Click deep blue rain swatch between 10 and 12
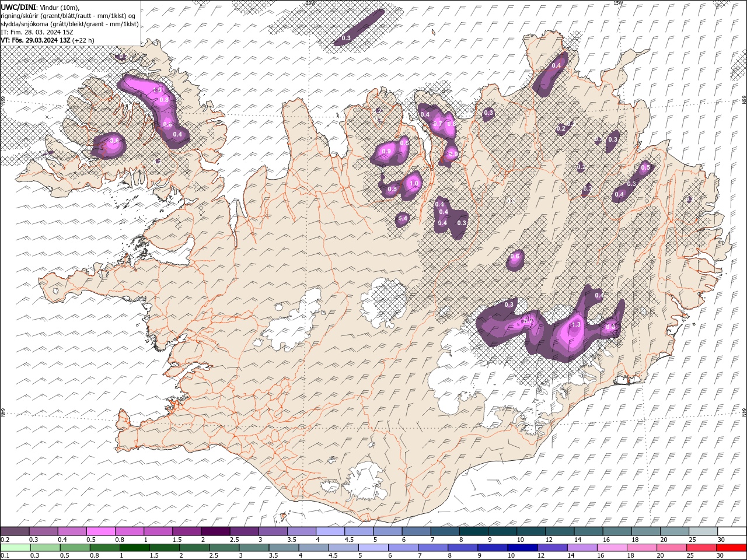 [522, 548]
